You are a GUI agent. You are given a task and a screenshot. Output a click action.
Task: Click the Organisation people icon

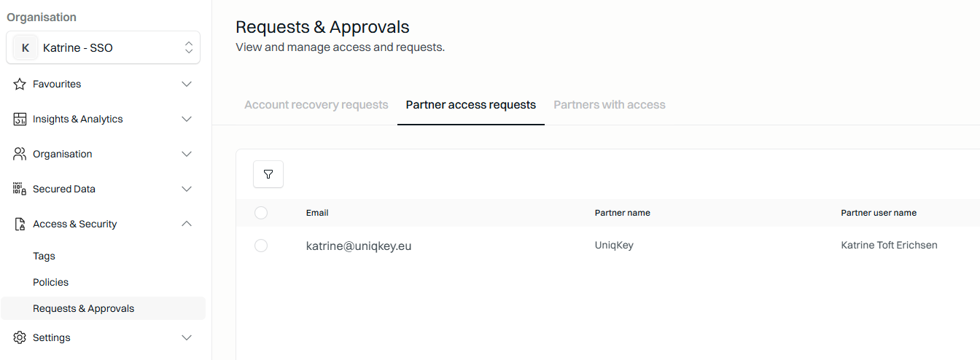[x=20, y=154]
